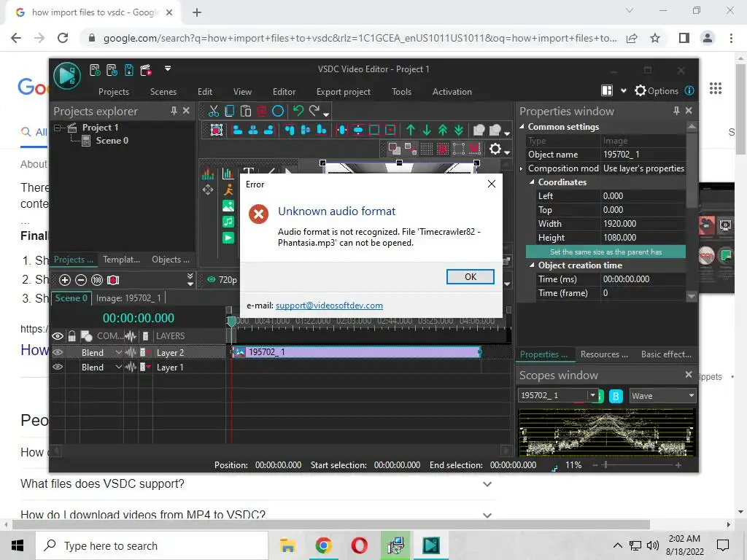Click the support@videosoftdev.com email link
The width and height of the screenshot is (747, 560).
329,306
